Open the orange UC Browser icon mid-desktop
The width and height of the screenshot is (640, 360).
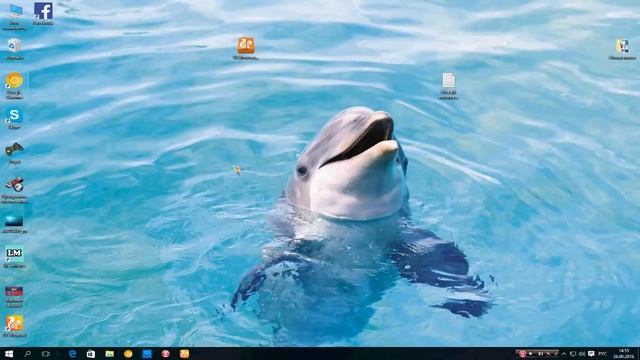click(246, 48)
